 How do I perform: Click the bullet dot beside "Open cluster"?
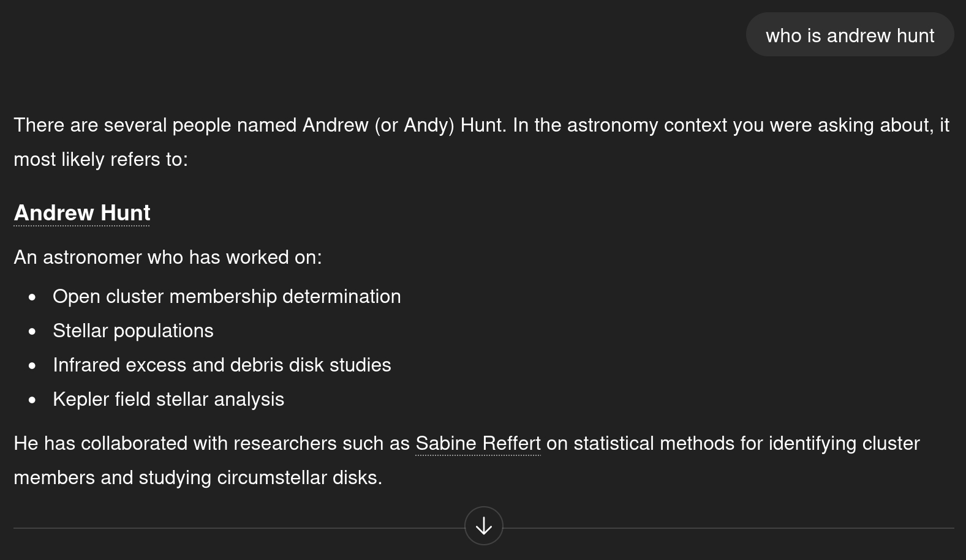click(32, 297)
